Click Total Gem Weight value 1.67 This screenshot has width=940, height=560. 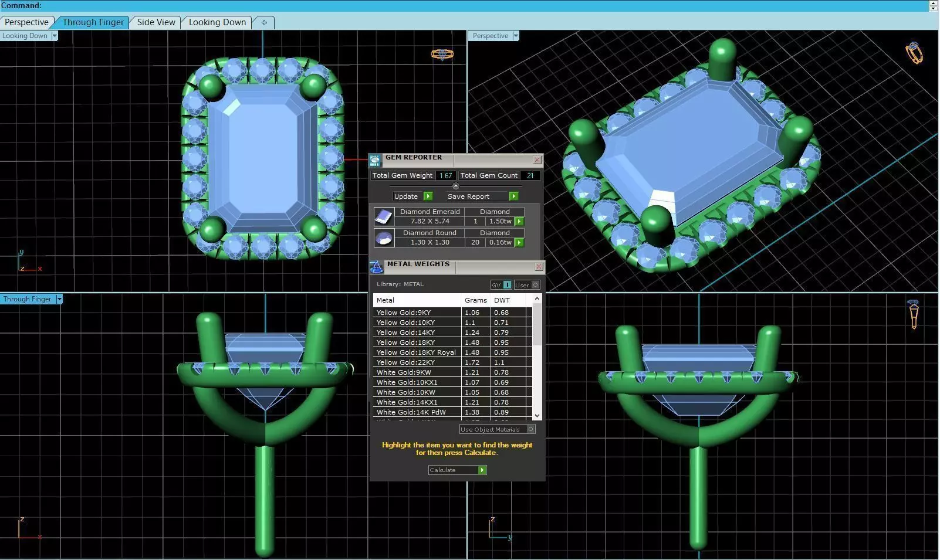[x=446, y=175]
